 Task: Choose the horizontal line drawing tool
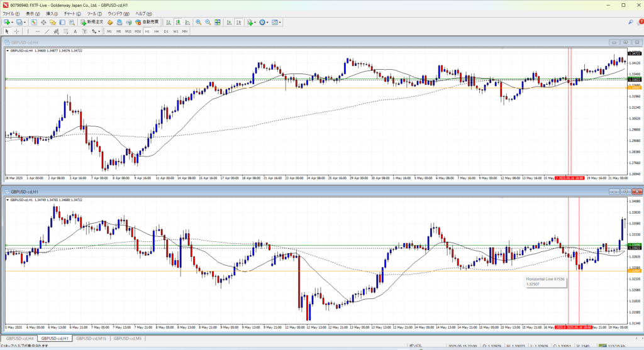38,31
